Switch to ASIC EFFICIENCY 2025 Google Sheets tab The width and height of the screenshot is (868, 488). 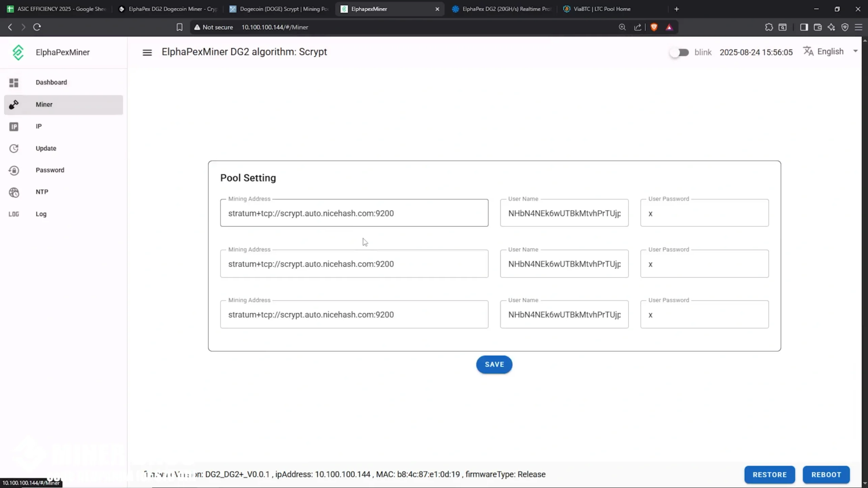coord(56,9)
